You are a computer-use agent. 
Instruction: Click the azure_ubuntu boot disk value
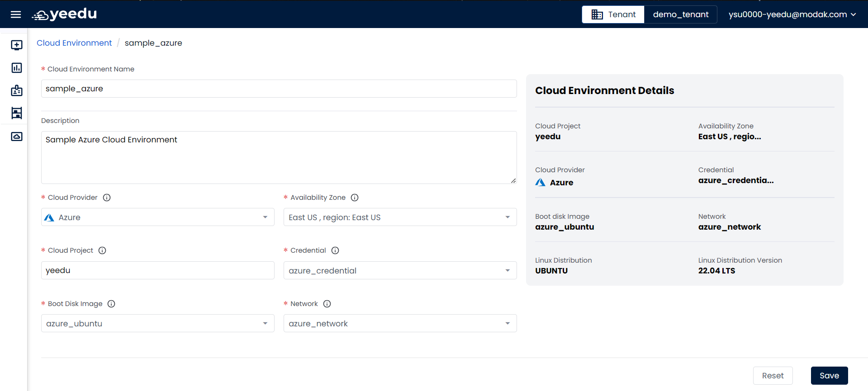[x=564, y=227]
